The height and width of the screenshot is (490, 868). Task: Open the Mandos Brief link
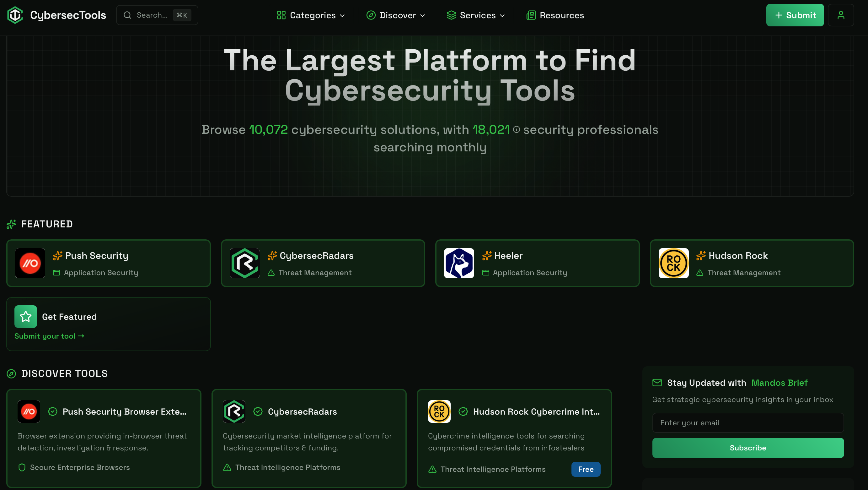tap(780, 383)
